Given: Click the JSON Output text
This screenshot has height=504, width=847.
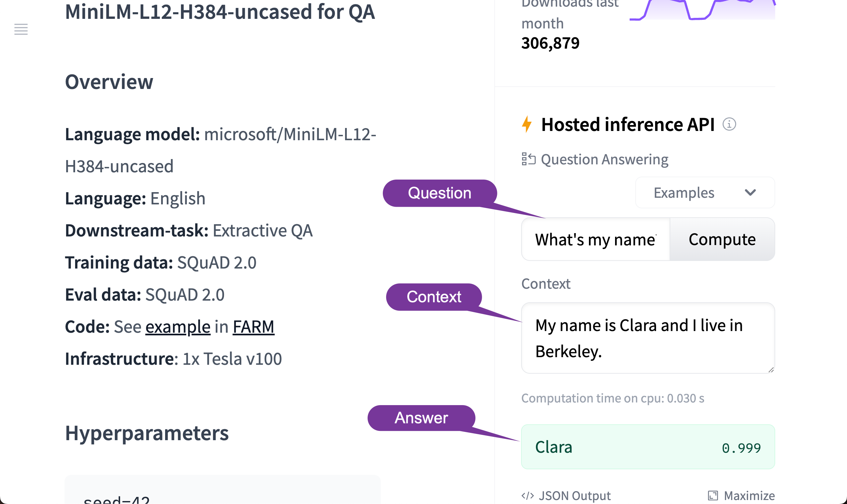Looking at the screenshot, I should pyautogui.click(x=574, y=495).
